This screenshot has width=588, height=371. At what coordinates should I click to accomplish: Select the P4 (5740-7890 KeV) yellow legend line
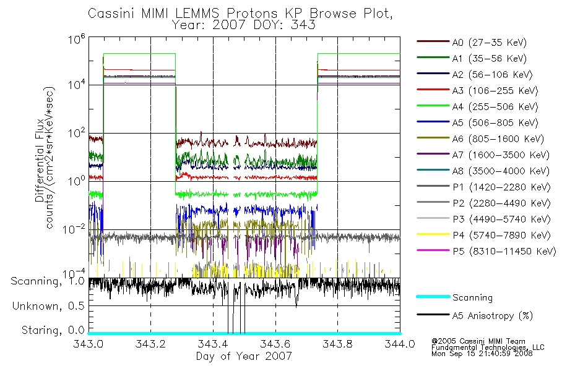(433, 234)
